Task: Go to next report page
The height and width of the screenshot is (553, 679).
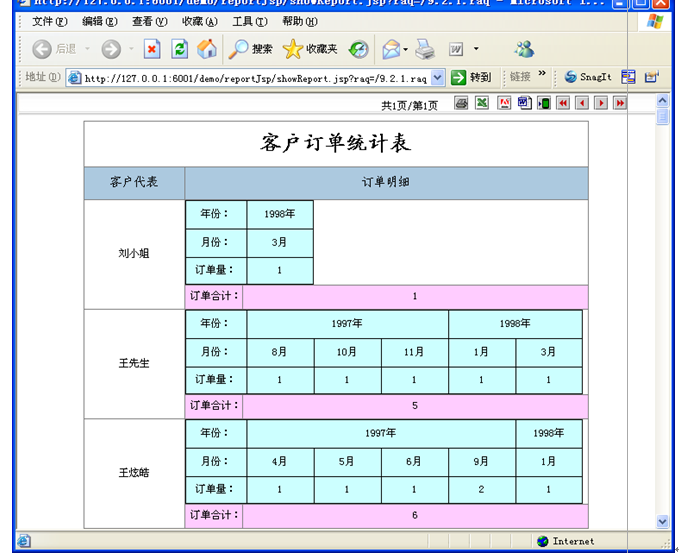Action: coord(601,103)
